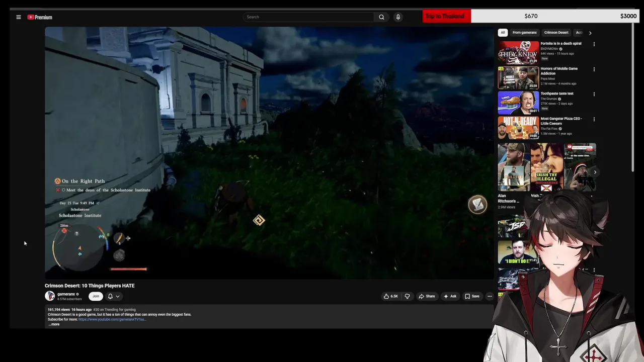This screenshot has height=362, width=644.
Task: Open the gameranxTV subscribe link
Action: click(x=112, y=319)
